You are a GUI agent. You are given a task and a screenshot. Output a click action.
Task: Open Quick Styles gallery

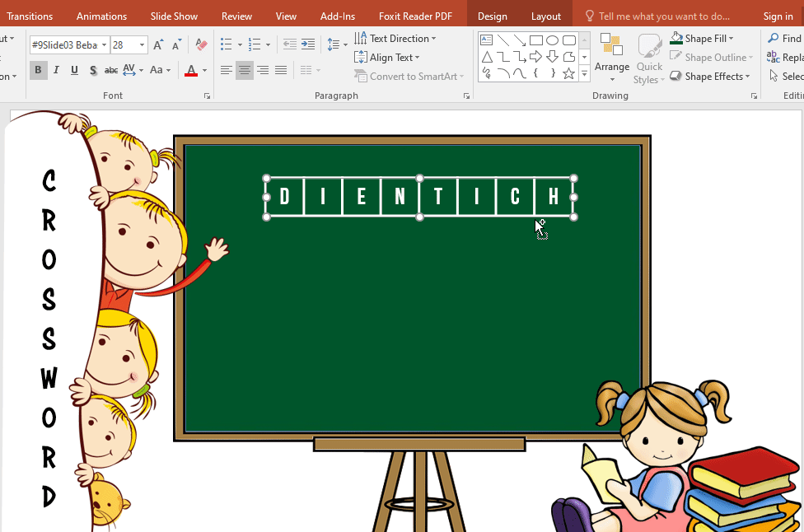(649, 58)
